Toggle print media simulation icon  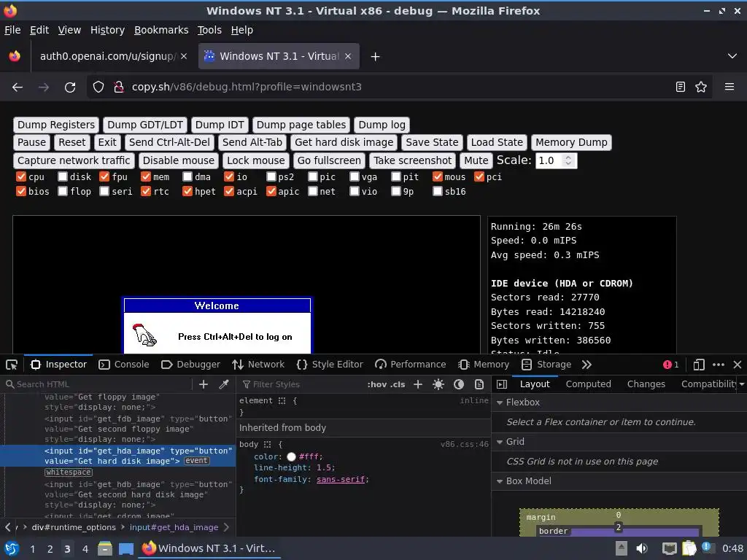pyautogui.click(x=479, y=384)
